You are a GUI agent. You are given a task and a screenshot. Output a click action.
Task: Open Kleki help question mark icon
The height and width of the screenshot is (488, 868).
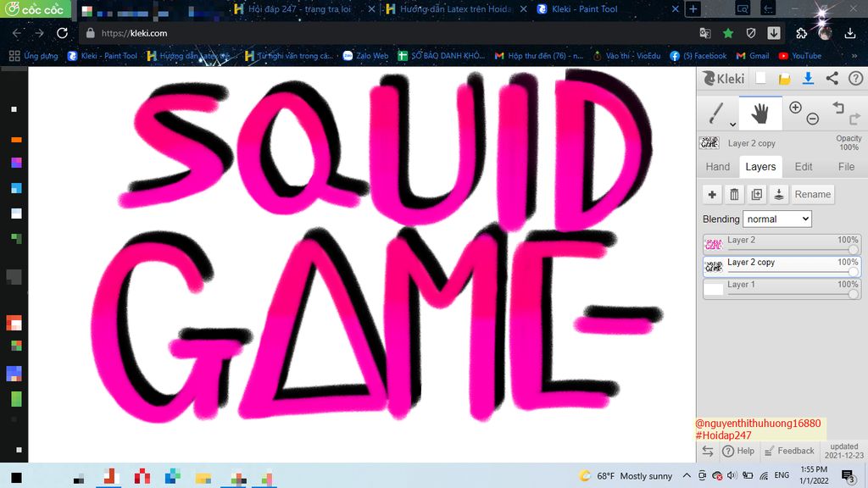click(x=855, y=78)
